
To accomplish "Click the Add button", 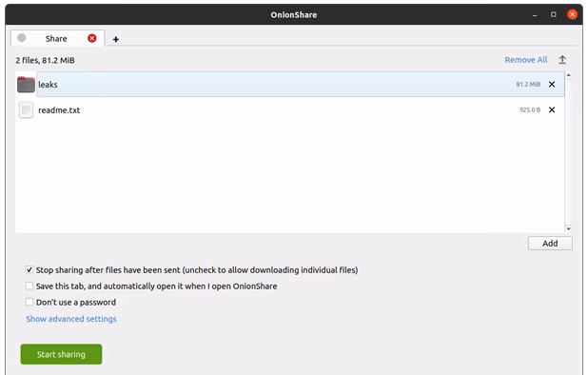I will [x=550, y=244].
